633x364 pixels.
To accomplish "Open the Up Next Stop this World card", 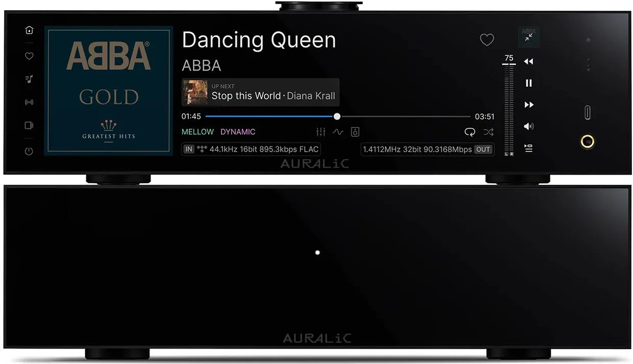I will [260, 92].
